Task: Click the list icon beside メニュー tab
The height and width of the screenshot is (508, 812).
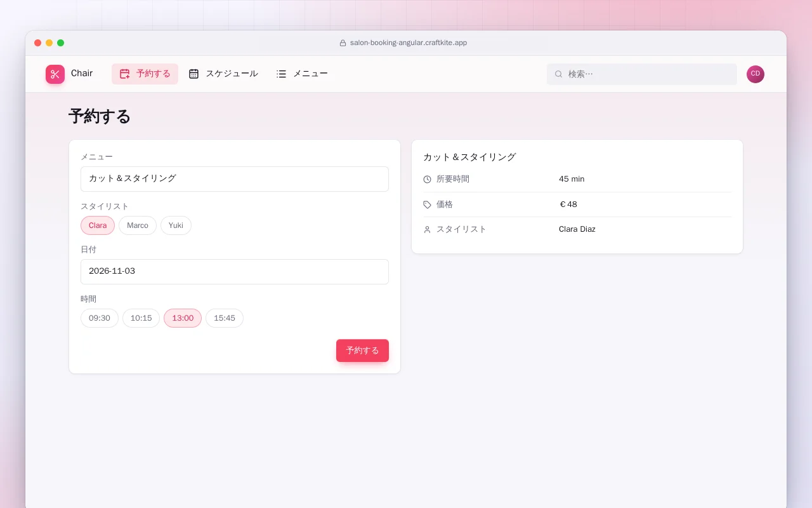Action: point(282,74)
